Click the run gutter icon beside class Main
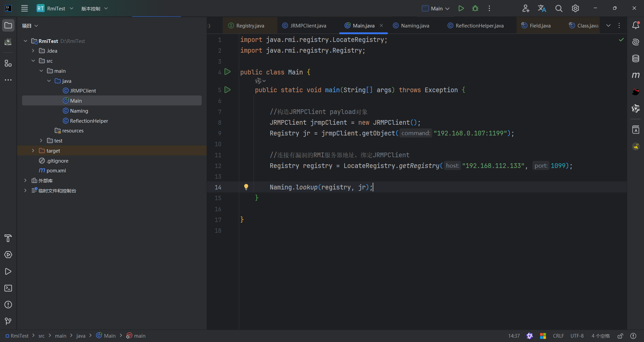644x342 pixels. click(227, 72)
